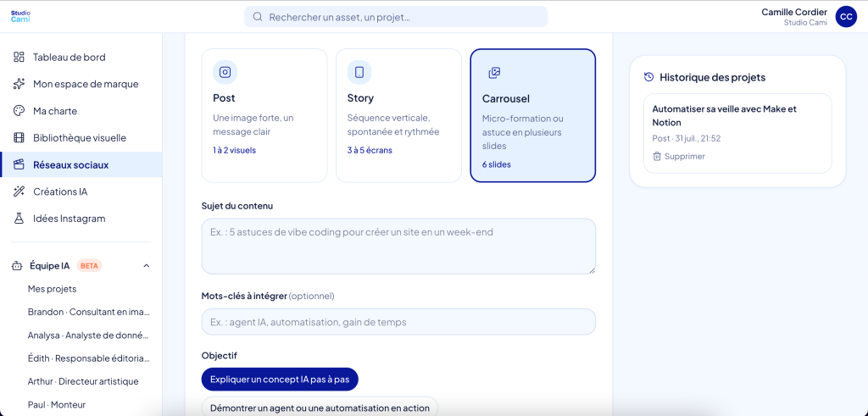Select objective Démontrer un agent ou une automatisation

coord(320,408)
